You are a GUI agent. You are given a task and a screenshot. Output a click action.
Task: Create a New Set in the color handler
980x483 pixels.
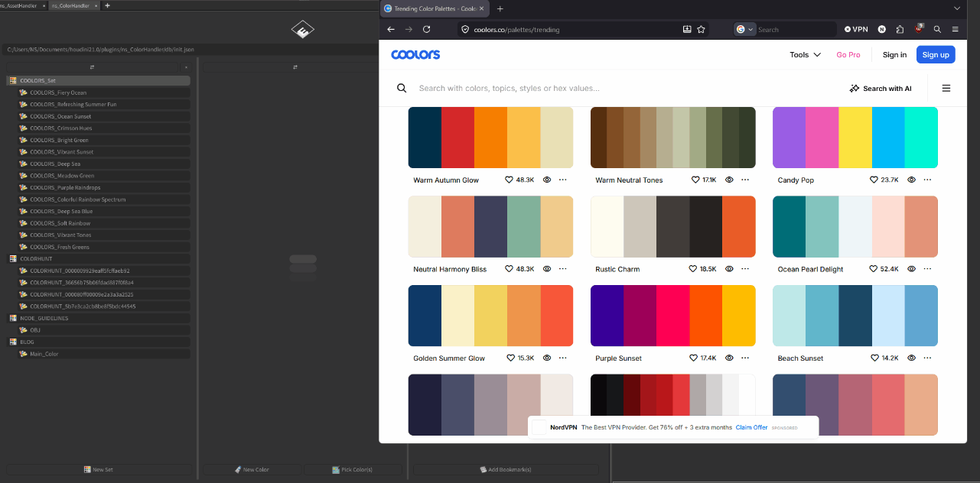99,469
